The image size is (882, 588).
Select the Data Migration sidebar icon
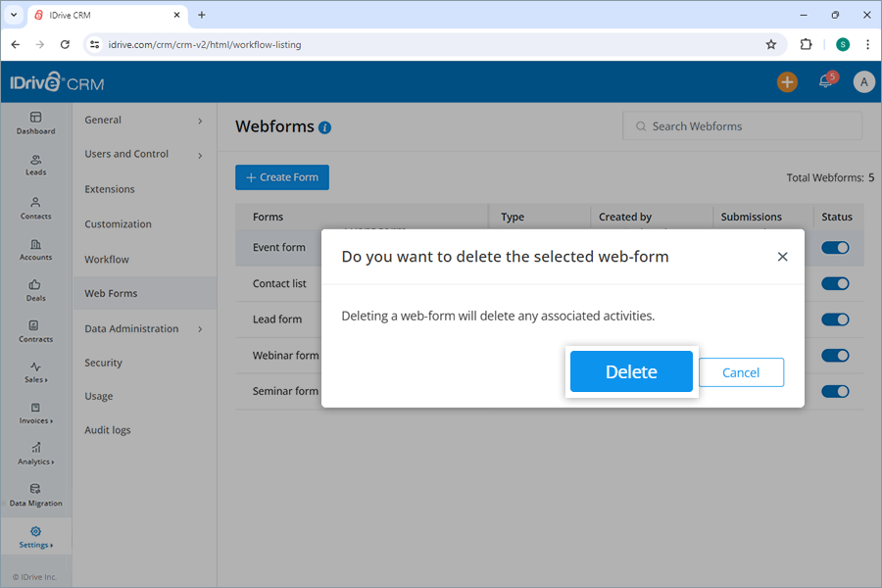pos(35,498)
